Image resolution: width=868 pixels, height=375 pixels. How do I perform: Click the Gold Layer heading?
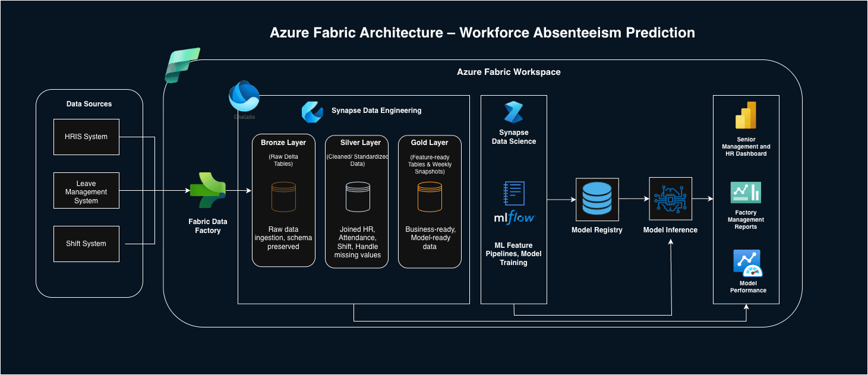430,143
